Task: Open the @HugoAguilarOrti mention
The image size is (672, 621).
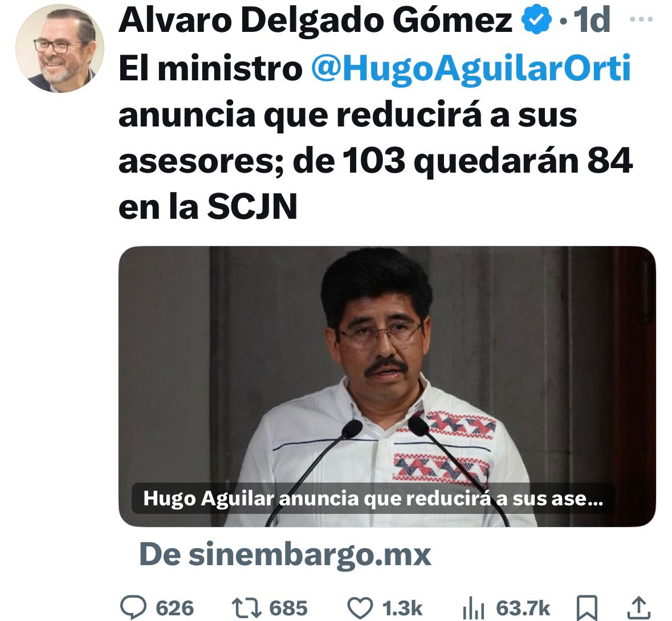Action: (471, 68)
